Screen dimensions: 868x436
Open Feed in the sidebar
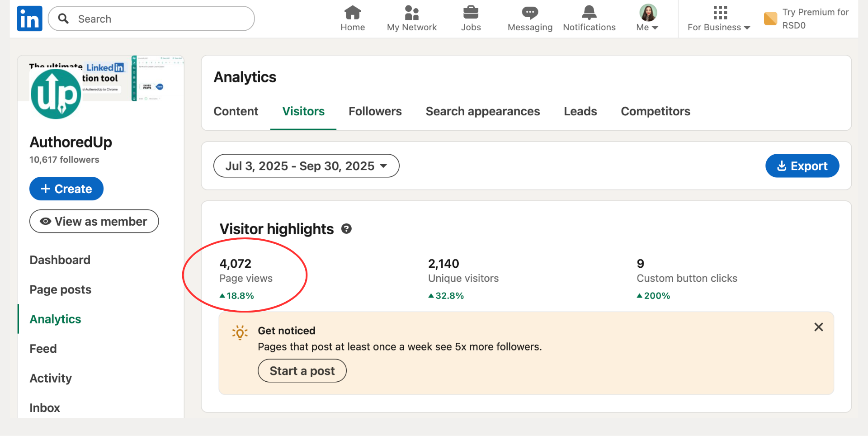pyautogui.click(x=43, y=349)
